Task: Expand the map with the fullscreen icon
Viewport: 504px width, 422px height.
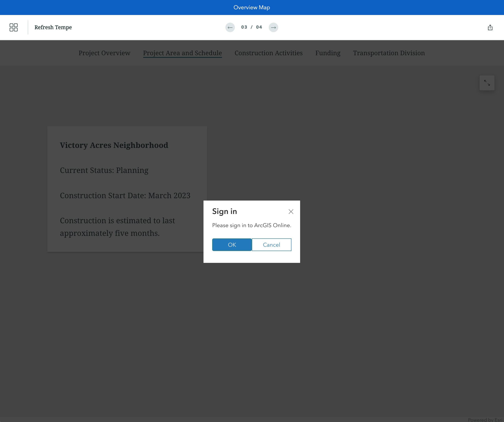Action: pyautogui.click(x=487, y=83)
